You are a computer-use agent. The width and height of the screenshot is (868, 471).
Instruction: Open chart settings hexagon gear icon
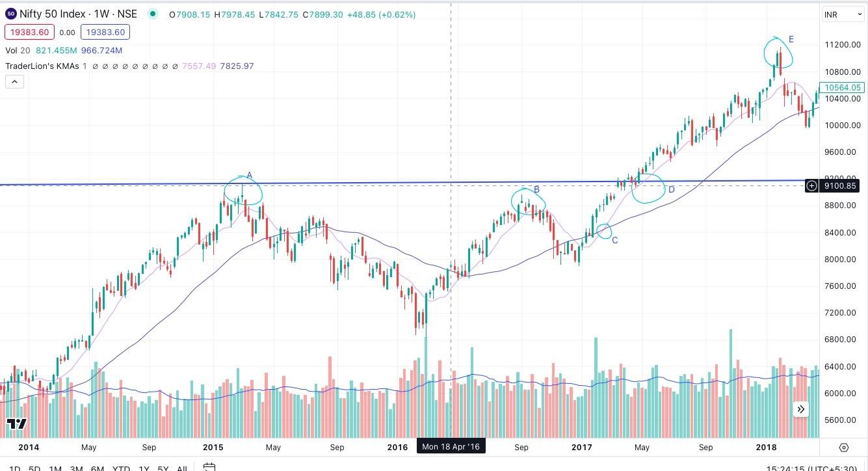coord(843,447)
